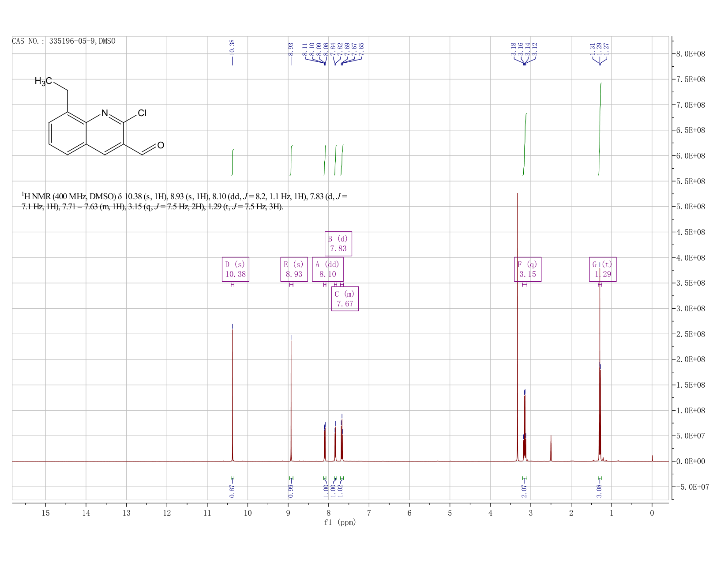The width and height of the screenshot is (728, 563).
Task: Click the x-axis tick label 7
Action: [x=369, y=513]
